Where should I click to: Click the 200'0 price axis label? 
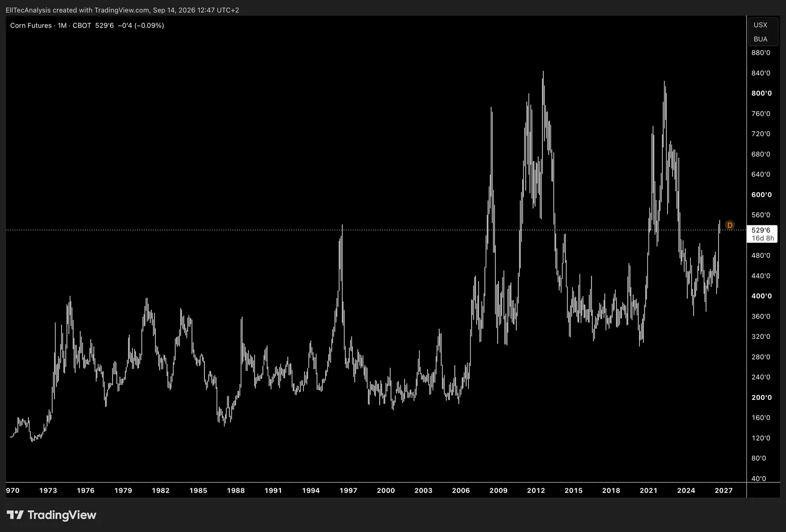coord(761,397)
